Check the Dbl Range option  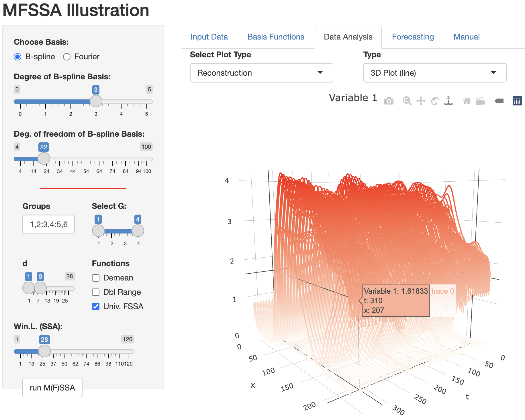click(x=96, y=292)
